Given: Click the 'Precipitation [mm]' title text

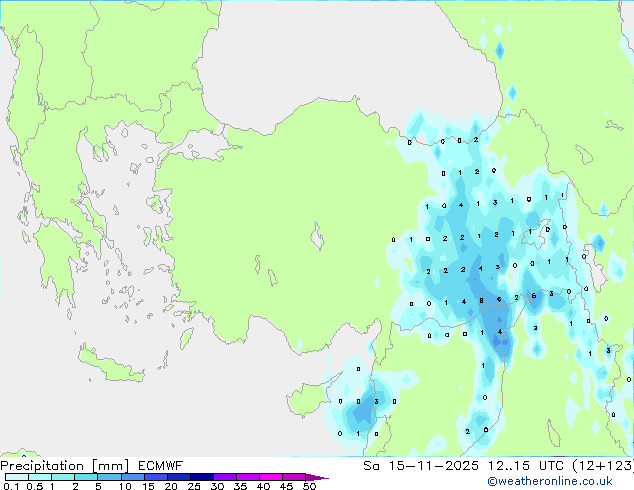Looking at the screenshot, I should coord(65,466).
